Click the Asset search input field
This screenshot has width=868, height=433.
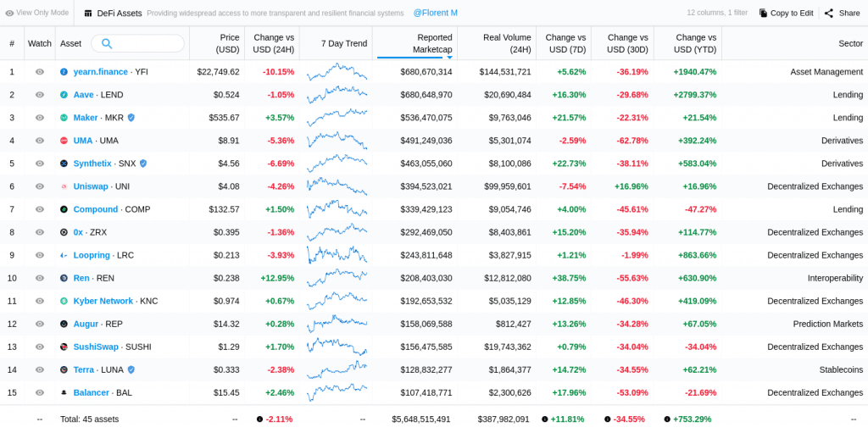[147, 43]
